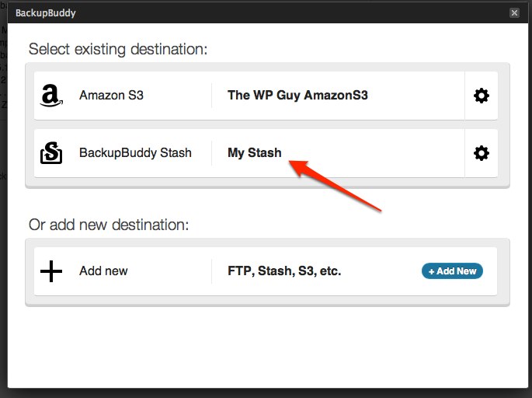Click blank area below Add new panel
This screenshot has width=532, height=398.
point(267,347)
